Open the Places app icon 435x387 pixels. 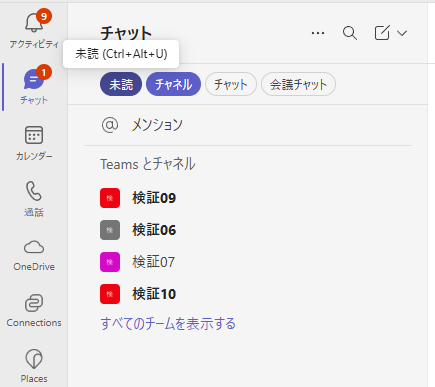(x=34, y=359)
